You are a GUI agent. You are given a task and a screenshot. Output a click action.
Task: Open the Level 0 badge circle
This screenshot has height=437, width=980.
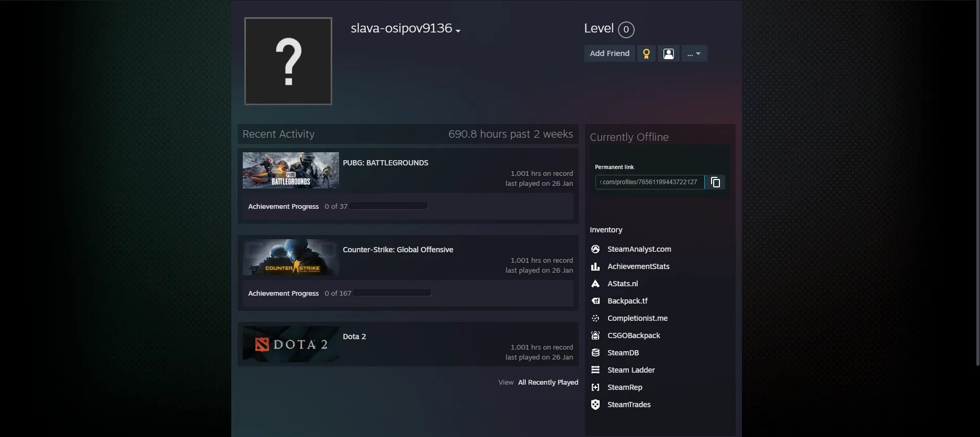point(626,29)
